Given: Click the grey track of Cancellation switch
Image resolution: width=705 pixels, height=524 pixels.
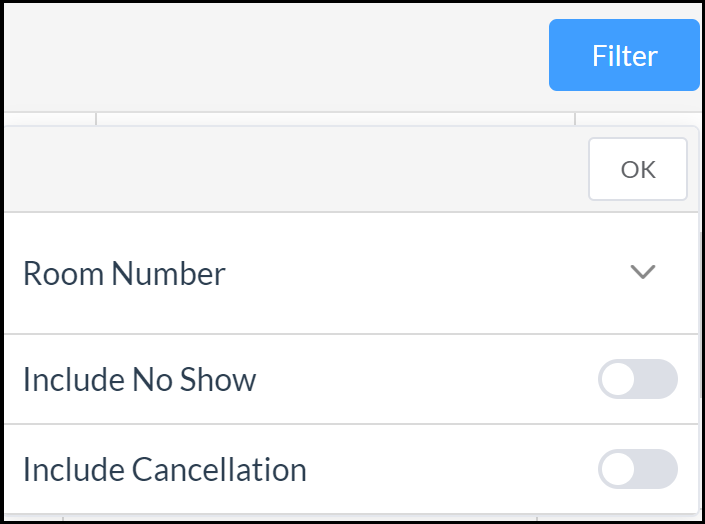Looking at the screenshot, I should [x=657, y=469].
